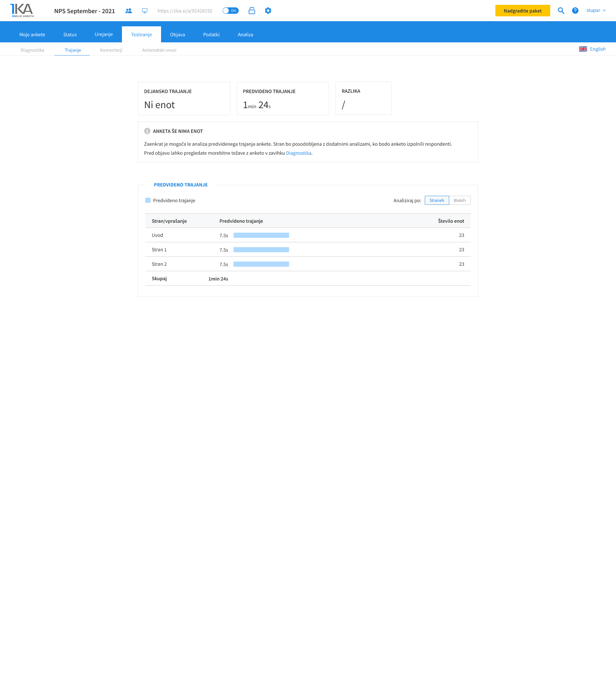Click the Uvod duration progress bar

[x=261, y=235]
